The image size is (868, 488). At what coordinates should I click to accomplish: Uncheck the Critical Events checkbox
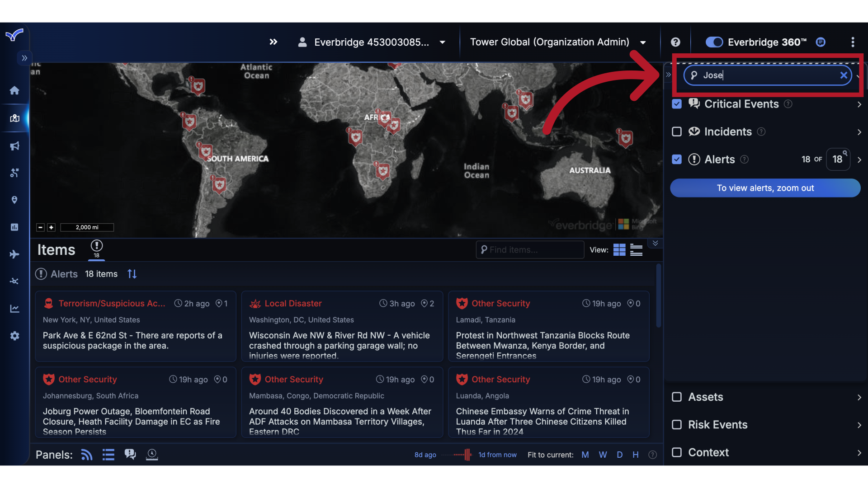pyautogui.click(x=677, y=104)
